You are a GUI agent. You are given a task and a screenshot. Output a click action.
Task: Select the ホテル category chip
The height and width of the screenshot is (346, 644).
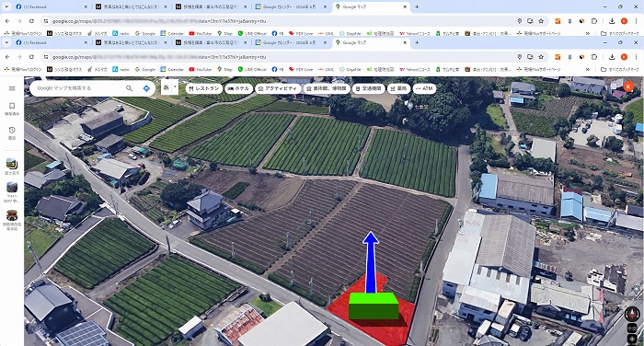coord(238,88)
